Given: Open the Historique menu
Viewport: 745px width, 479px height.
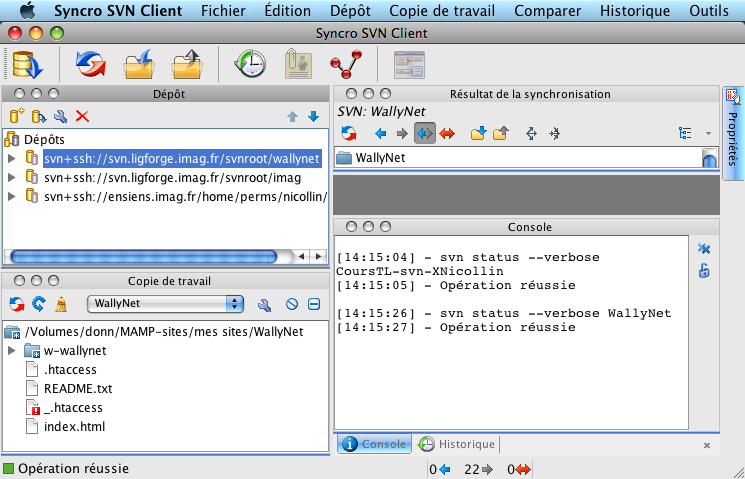Looking at the screenshot, I should click(x=635, y=10).
